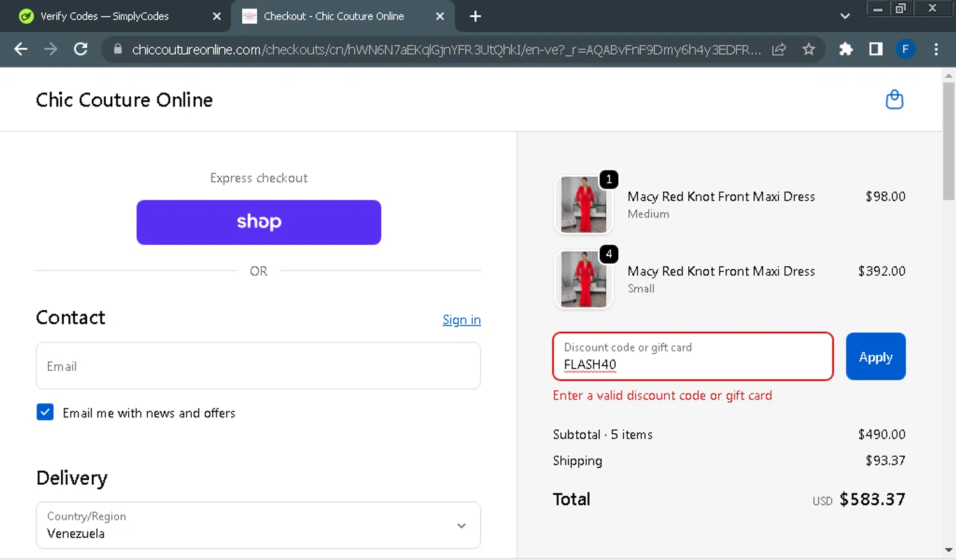Click the Subtotal · 5 items label
The width and height of the screenshot is (956, 560).
603,434
